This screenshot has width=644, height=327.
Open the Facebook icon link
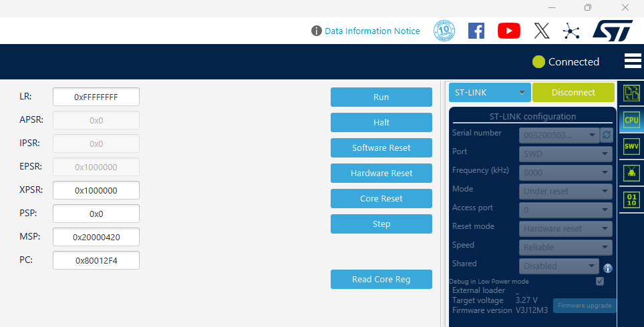(476, 31)
